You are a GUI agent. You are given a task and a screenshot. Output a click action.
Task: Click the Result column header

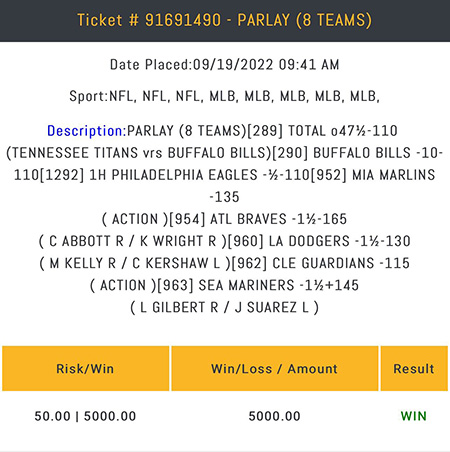(414, 368)
